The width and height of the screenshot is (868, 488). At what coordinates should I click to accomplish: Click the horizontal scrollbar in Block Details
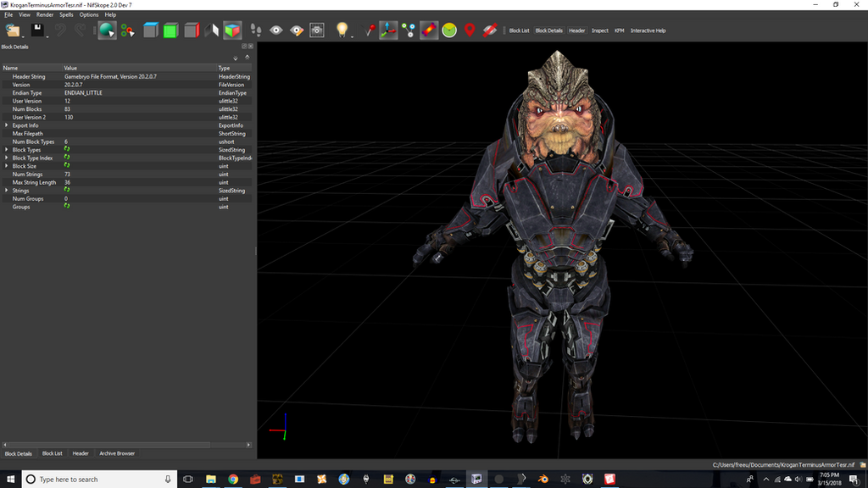tap(109, 445)
